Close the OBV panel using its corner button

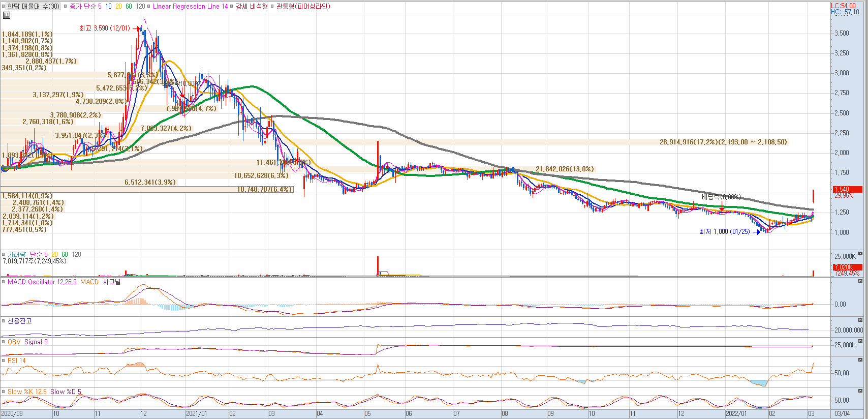click(x=860, y=341)
